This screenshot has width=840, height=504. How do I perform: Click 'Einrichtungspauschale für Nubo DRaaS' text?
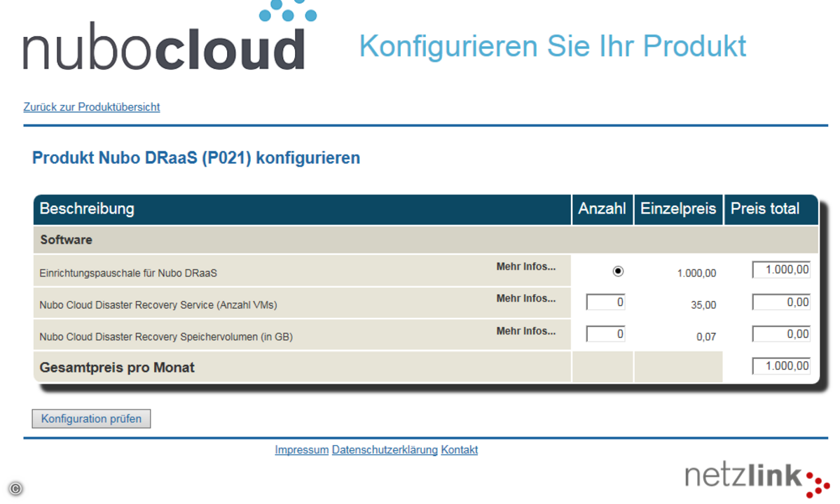pos(128,274)
